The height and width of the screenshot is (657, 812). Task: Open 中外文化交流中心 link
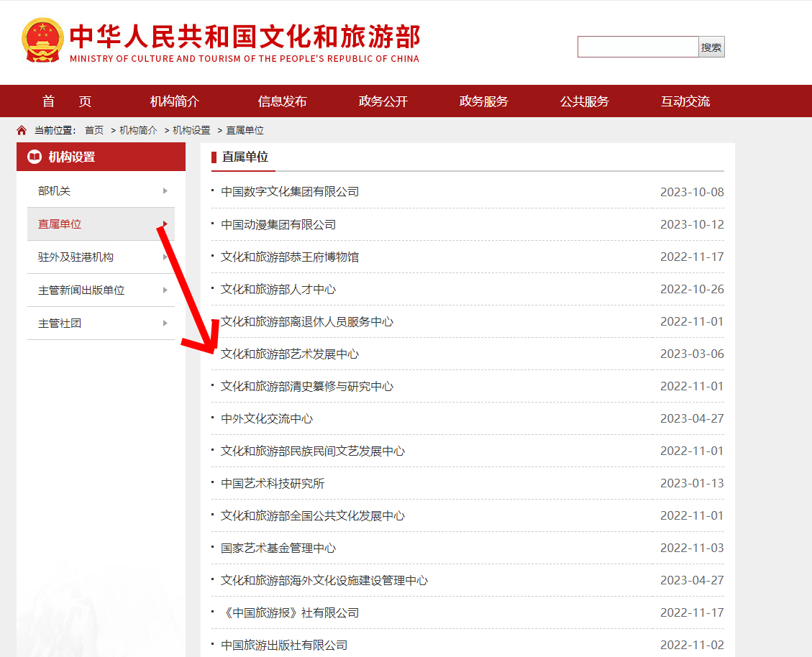click(x=266, y=418)
